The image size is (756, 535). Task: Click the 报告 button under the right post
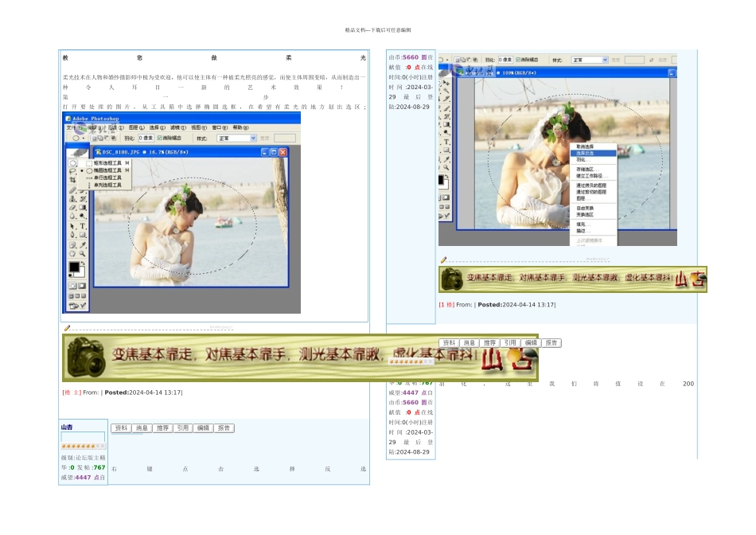pyautogui.click(x=551, y=343)
